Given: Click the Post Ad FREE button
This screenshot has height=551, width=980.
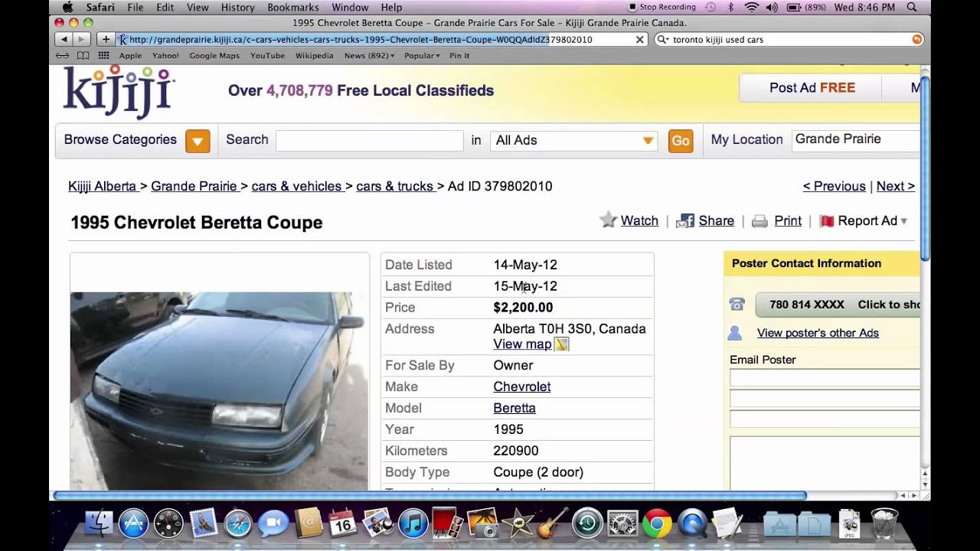Looking at the screenshot, I should pos(812,88).
